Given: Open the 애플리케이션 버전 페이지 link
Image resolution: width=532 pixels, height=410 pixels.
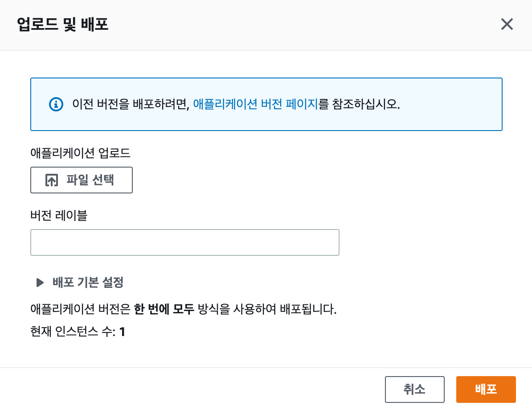Looking at the screenshot, I should tap(255, 104).
